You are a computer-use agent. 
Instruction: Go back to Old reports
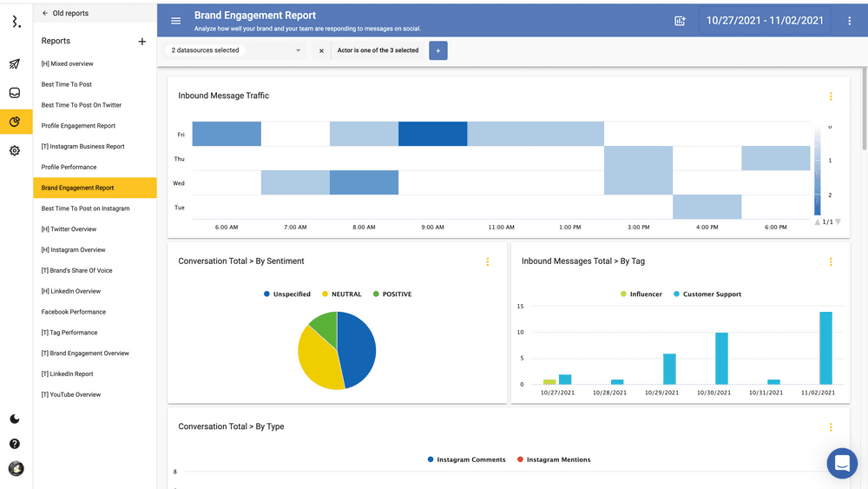coord(65,13)
